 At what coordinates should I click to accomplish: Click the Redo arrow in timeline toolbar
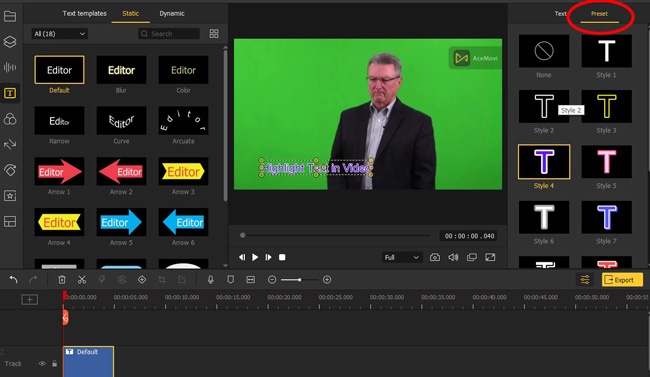[x=33, y=280]
